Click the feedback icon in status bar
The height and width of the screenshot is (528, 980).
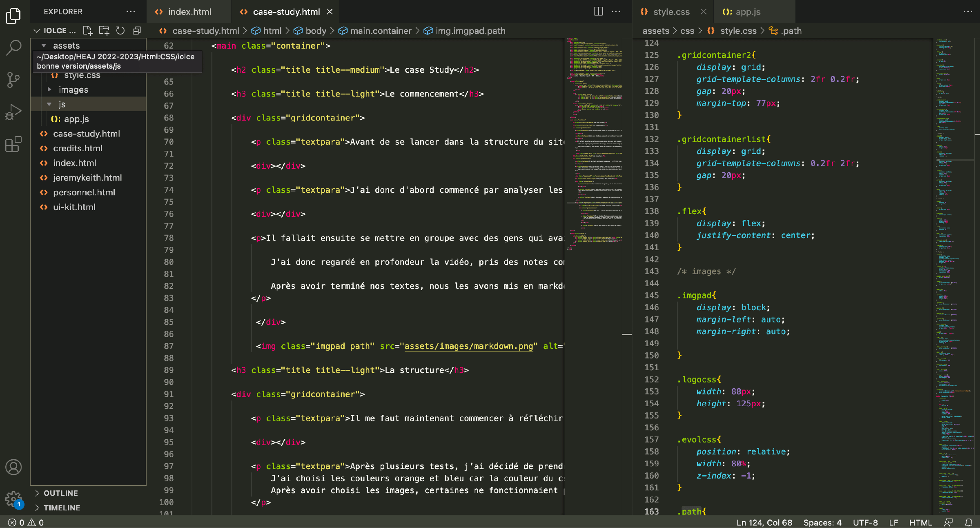pyautogui.click(x=948, y=523)
